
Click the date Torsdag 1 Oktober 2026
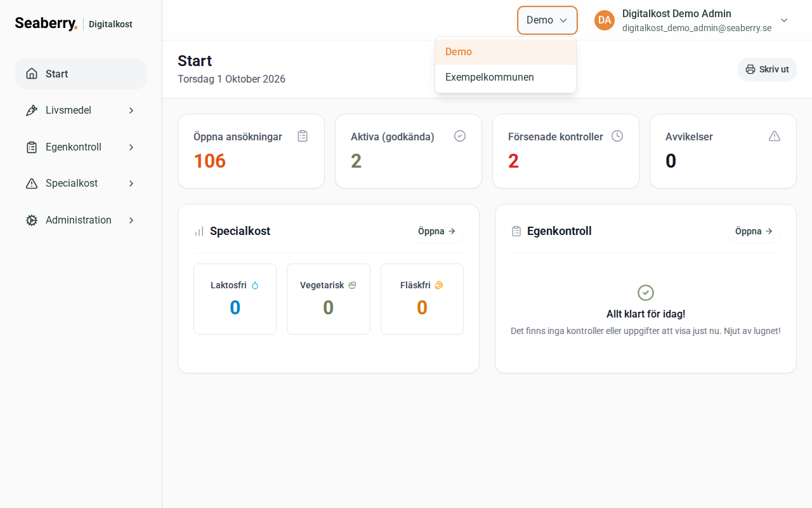point(232,79)
